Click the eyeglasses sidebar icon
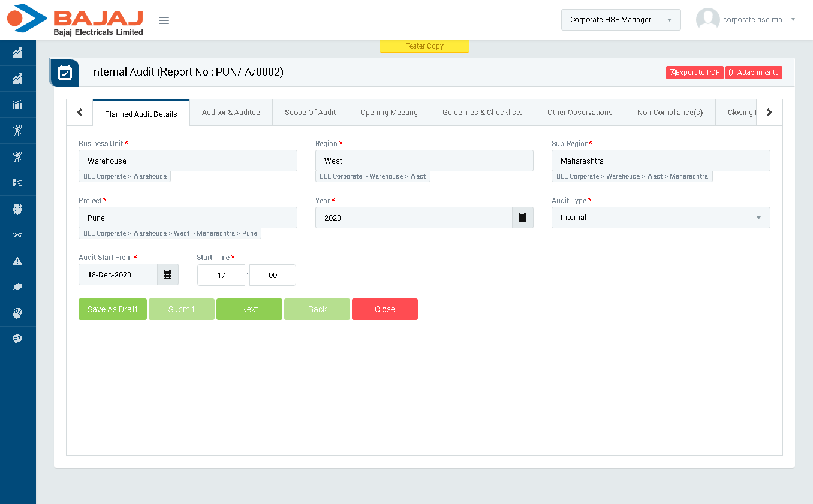813x504 pixels. click(17, 235)
